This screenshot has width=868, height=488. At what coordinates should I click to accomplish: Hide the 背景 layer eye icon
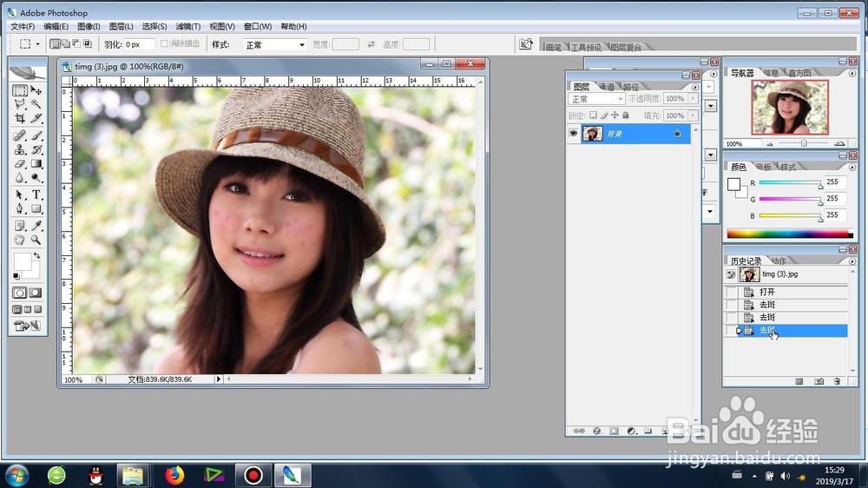pos(573,134)
